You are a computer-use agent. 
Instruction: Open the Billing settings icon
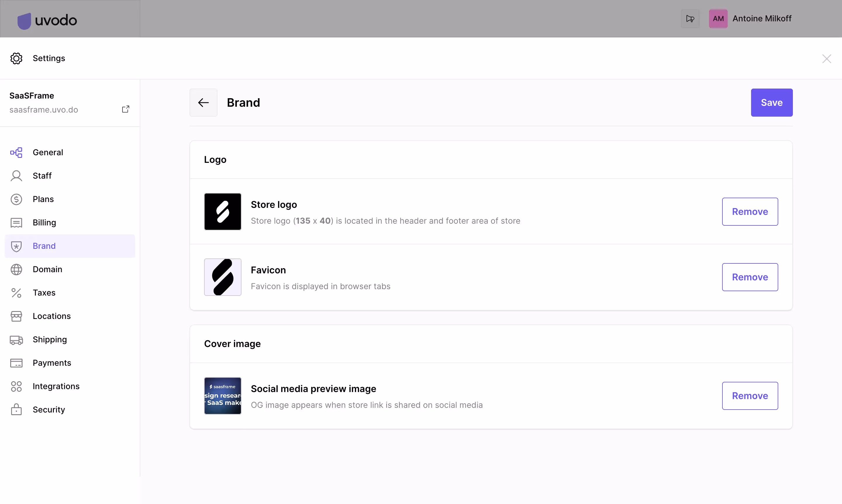16,222
